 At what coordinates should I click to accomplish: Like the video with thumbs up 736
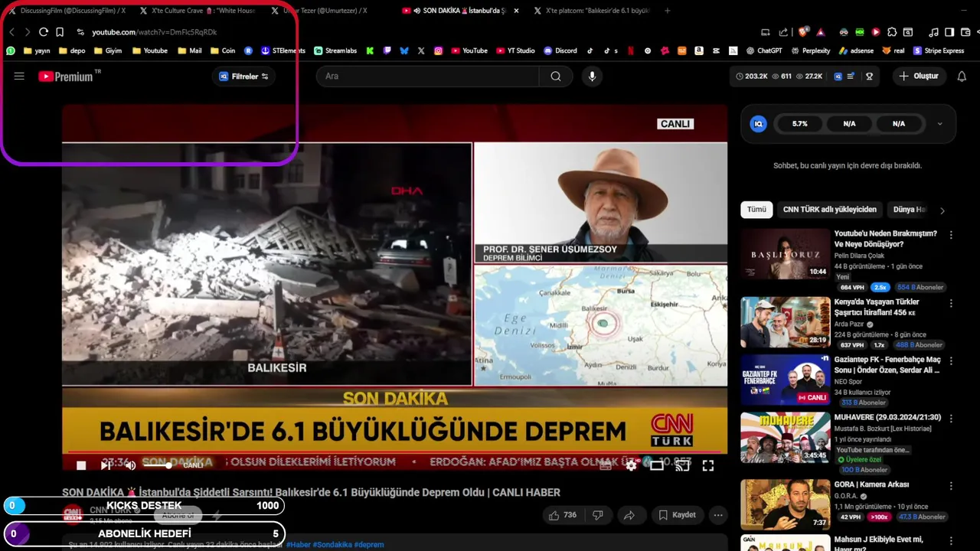point(562,515)
